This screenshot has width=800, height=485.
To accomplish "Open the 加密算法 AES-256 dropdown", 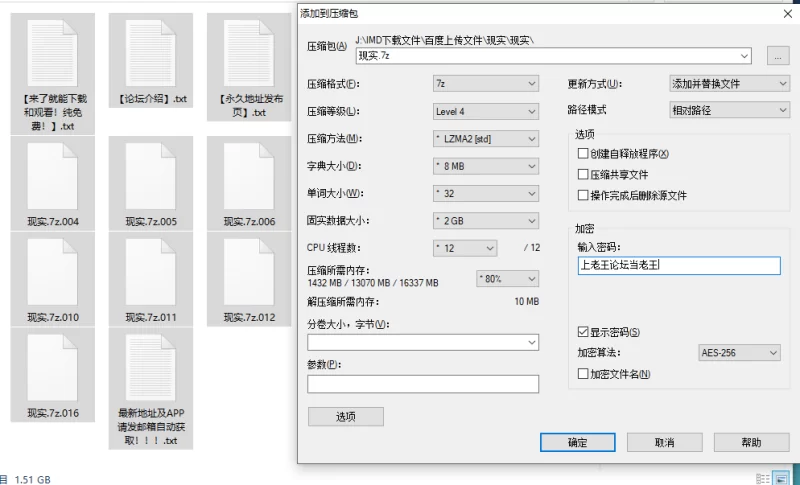I will (738, 353).
